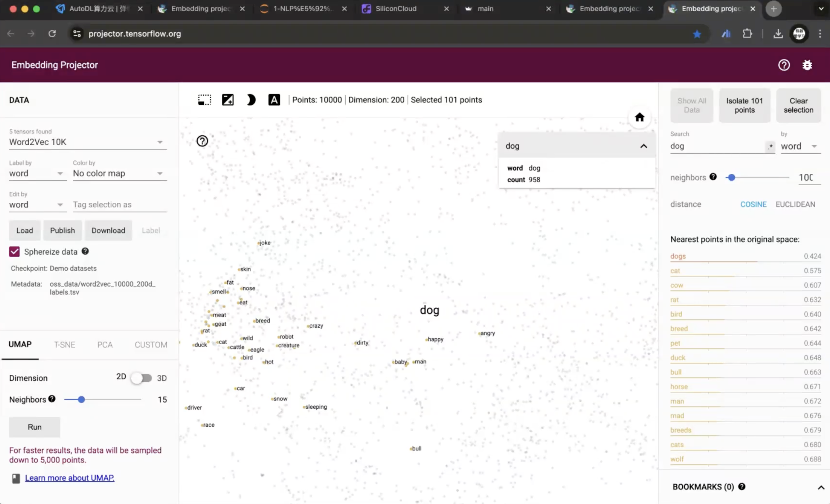Open the Label by dropdown
The width and height of the screenshot is (830, 504).
[x=38, y=173]
